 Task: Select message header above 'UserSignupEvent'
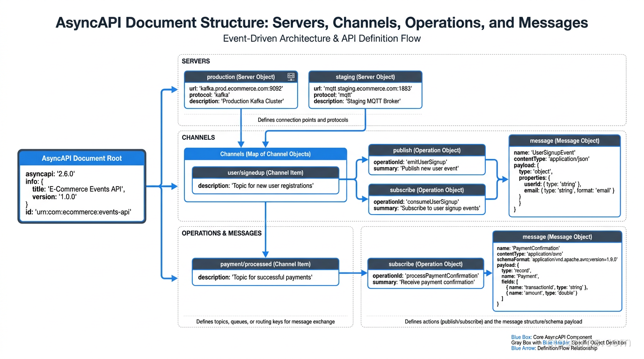click(x=564, y=140)
